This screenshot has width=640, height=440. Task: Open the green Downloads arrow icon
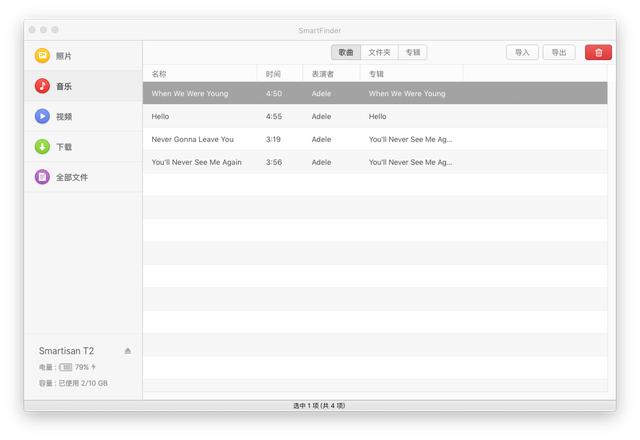(42, 147)
